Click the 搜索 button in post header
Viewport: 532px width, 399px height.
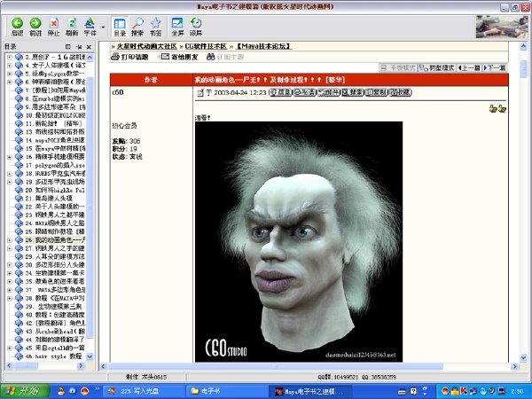pyautogui.click(x=352, y=92)
